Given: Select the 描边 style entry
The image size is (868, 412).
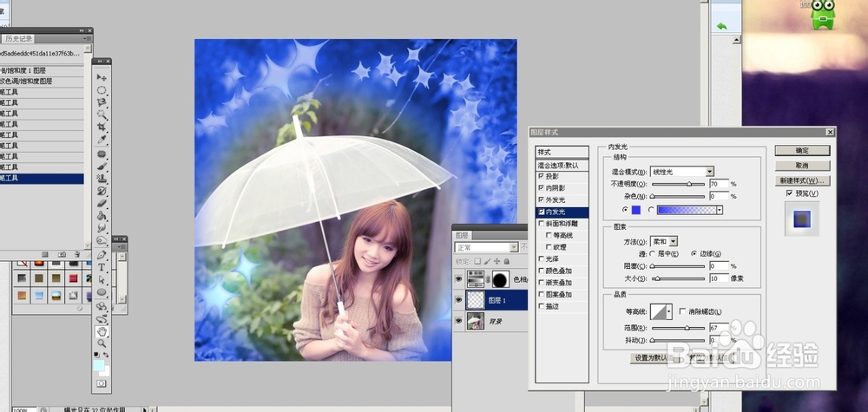Looking at the screenshot, I should [552, 306].
